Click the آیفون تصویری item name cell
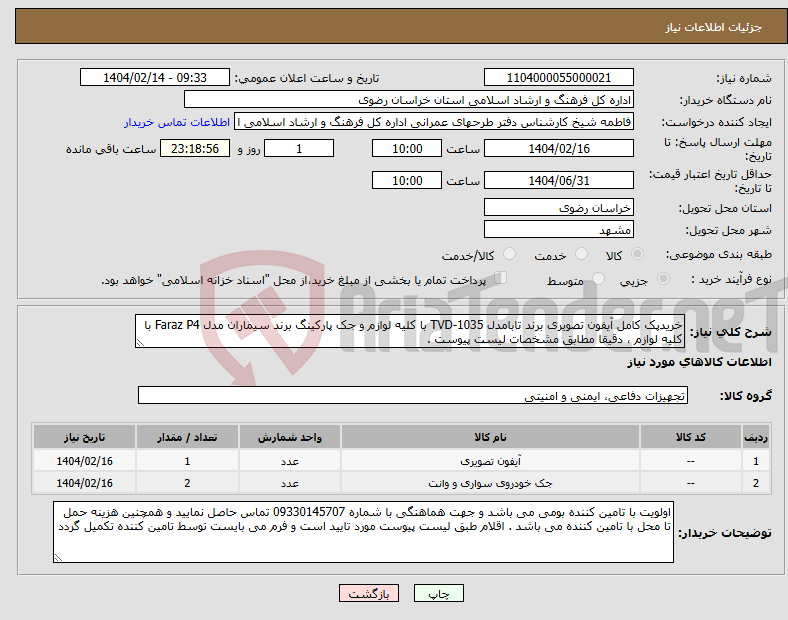This screenshot has width=788, height=620. click(490, 461)
